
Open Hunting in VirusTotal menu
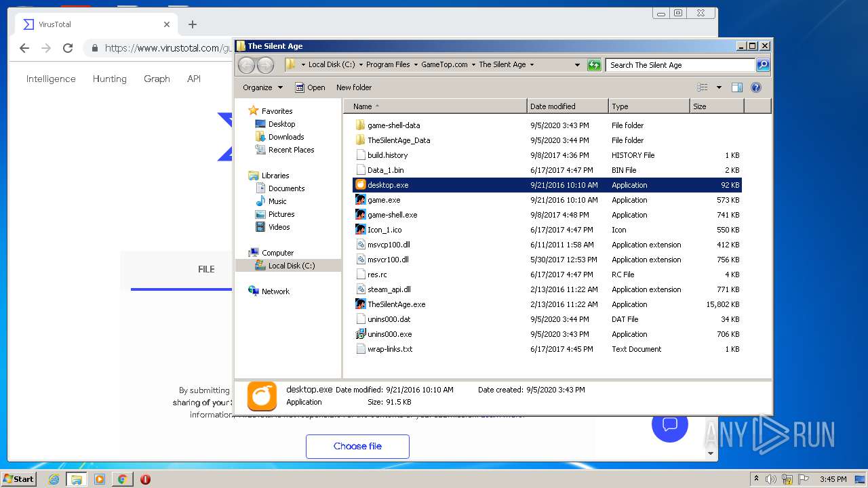pyautogui.click(x=110, y=79)
